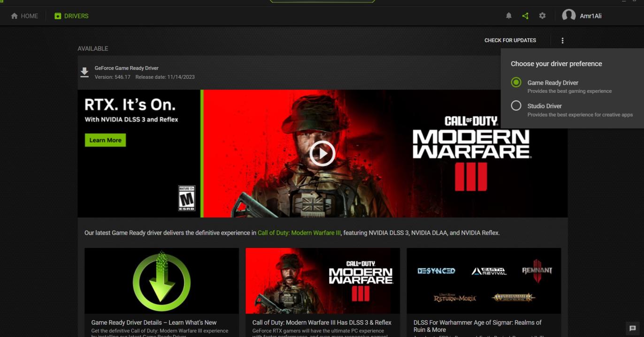Select the Game Ready Driver option

[516, 82]
